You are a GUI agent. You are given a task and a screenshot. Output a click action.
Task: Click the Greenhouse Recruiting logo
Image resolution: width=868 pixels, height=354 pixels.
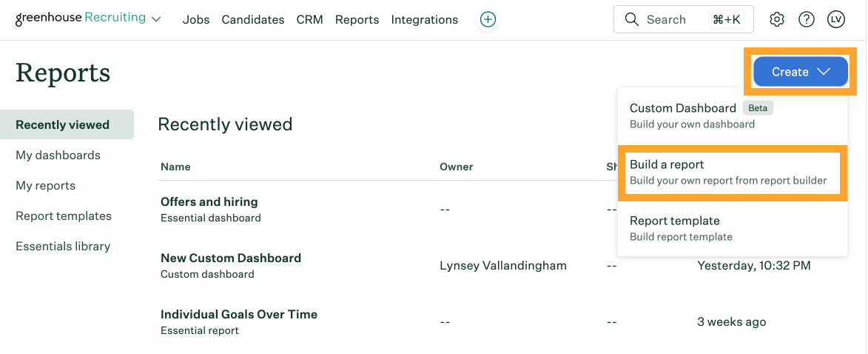80,19
